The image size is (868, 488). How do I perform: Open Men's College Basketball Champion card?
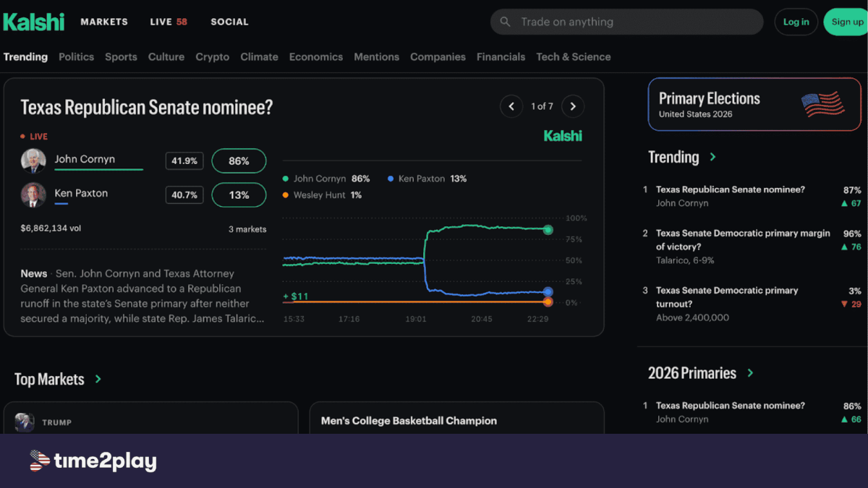click(x=456, y=418)
